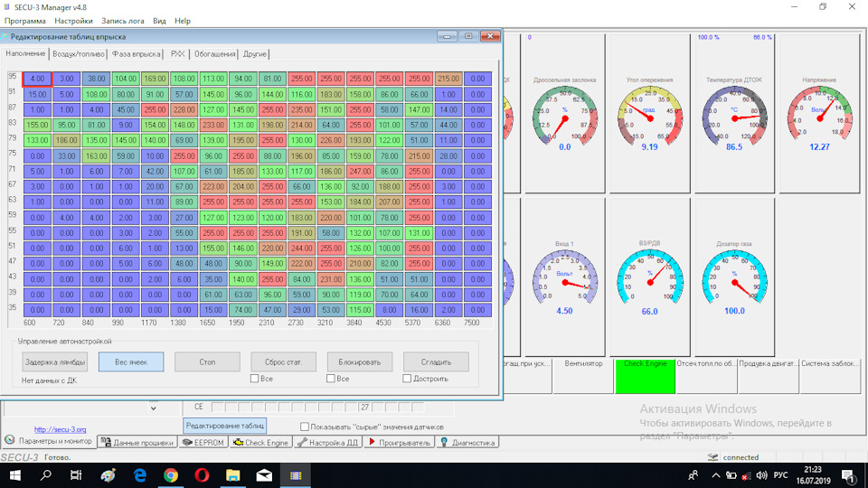
Task: Switch to the РХХ tab
Action: [x=178, y=54]
